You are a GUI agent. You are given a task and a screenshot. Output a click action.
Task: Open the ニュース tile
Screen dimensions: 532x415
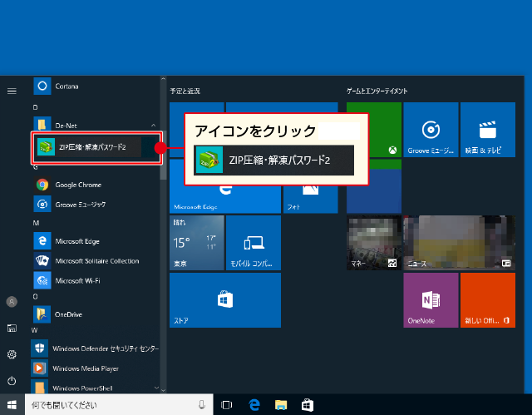[x=460, y=243]
